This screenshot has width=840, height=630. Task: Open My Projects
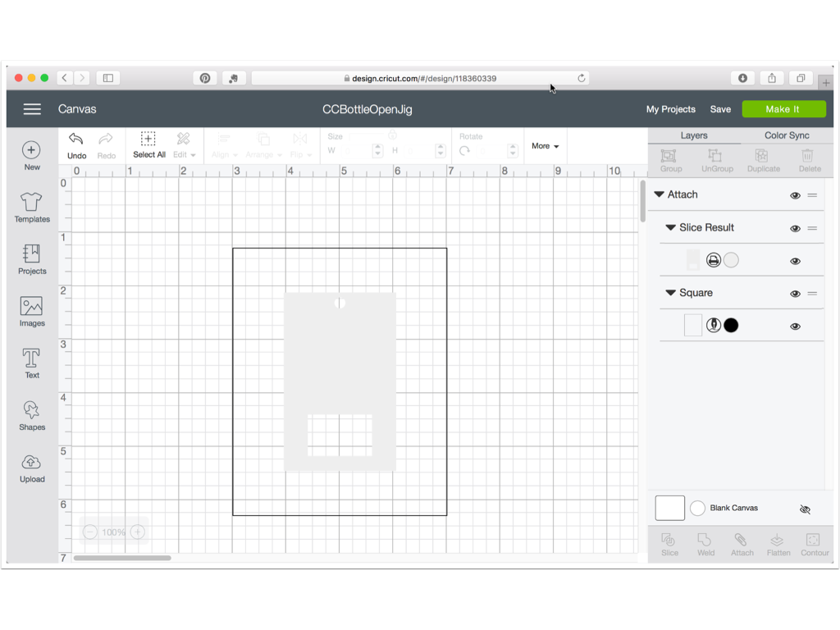coord(670,109)
